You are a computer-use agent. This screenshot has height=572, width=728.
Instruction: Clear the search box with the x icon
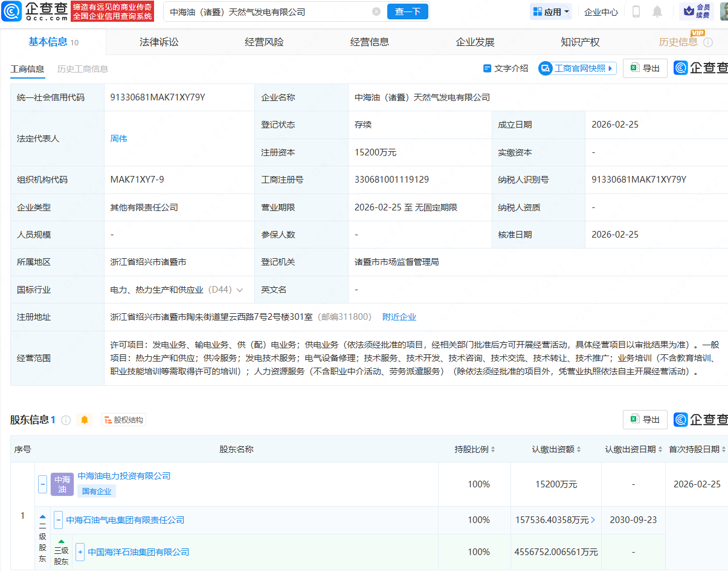(x=377, y=11)
